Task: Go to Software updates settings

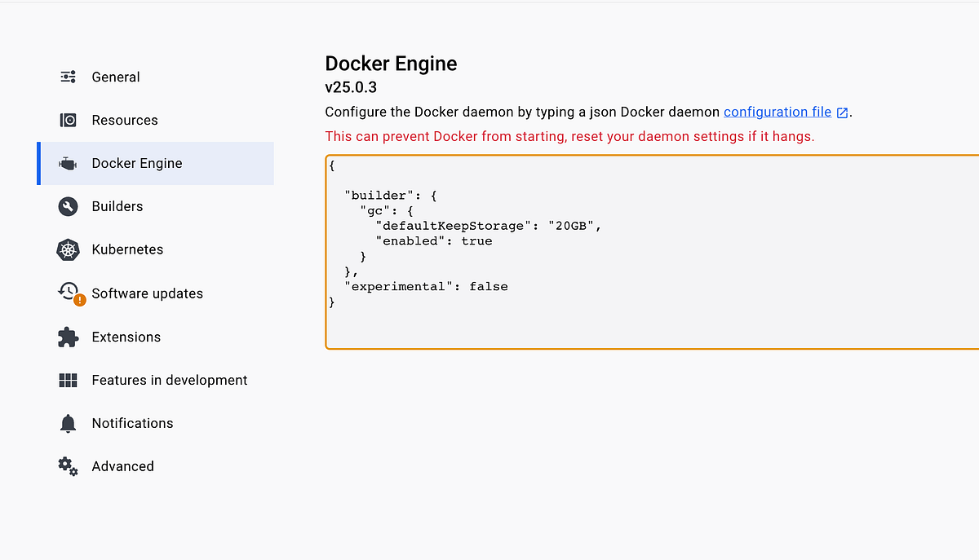Action: click(148, 293)
